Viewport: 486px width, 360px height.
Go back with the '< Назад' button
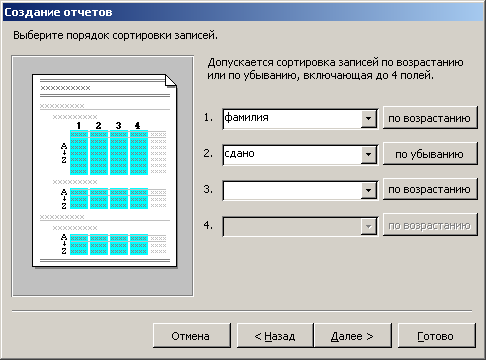[275, 336]
